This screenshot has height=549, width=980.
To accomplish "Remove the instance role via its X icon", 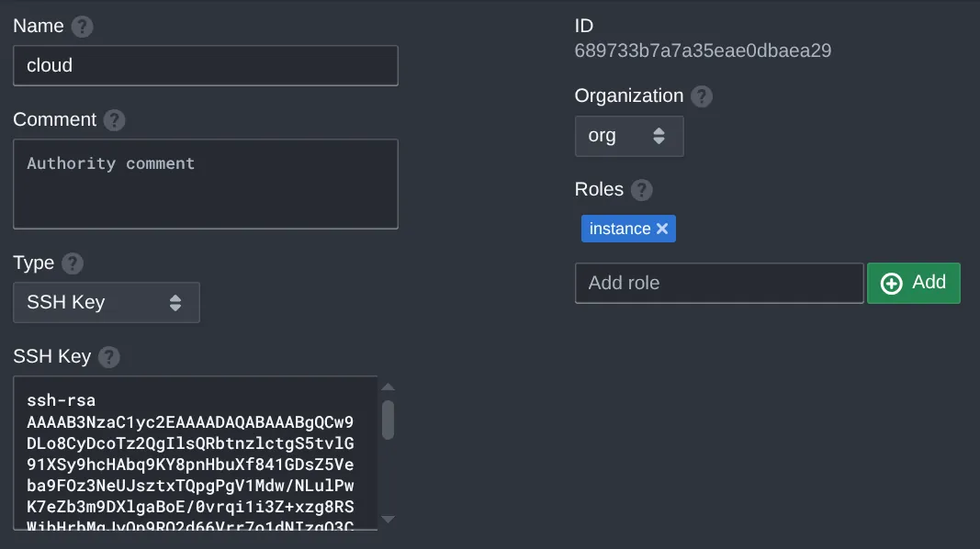I will click(x=663, y=229).
